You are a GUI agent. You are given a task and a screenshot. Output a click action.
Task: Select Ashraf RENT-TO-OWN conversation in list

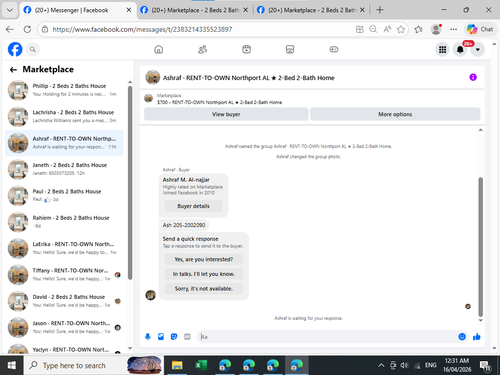(64, 143)
